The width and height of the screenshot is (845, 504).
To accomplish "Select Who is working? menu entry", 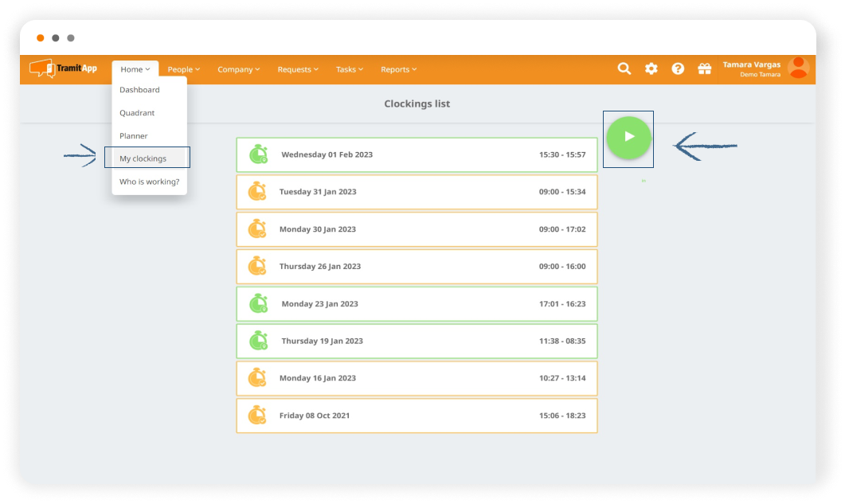I will tap(150, 182).
